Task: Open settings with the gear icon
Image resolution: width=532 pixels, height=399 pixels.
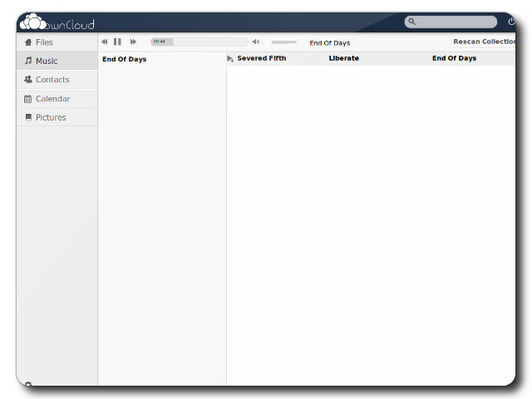Action: (x=28, y=384)
